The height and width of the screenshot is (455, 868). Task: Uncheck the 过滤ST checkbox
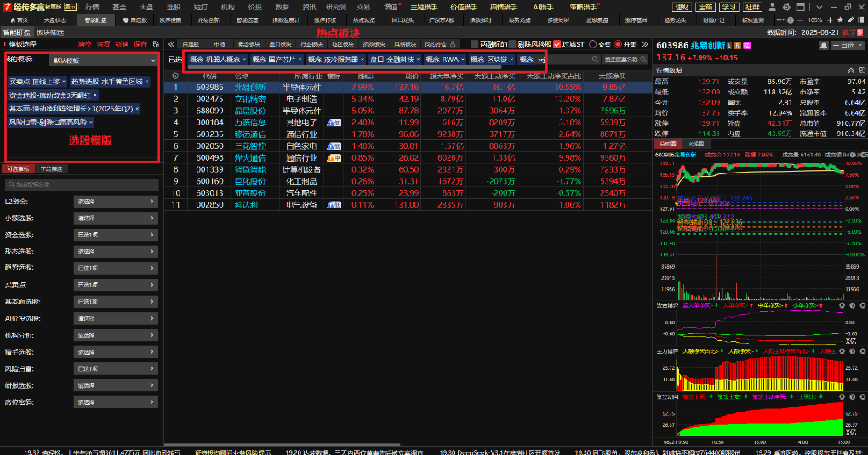tap(557, 44)
